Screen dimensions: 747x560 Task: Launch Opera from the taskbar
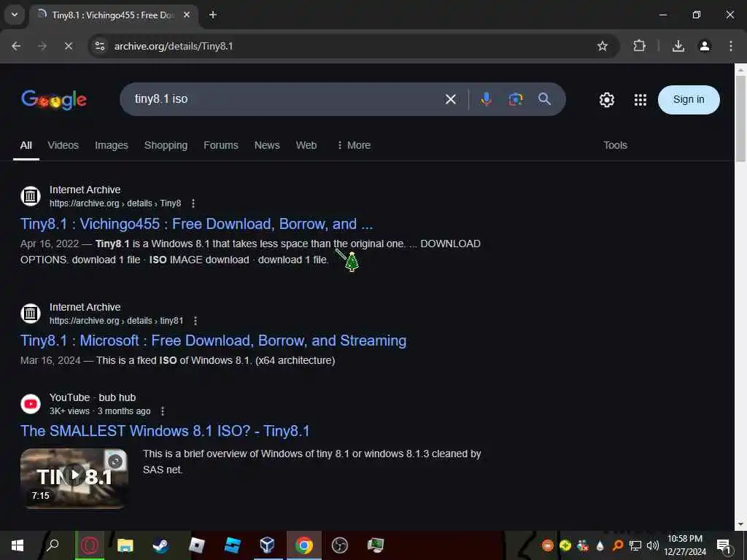(90, 545)
